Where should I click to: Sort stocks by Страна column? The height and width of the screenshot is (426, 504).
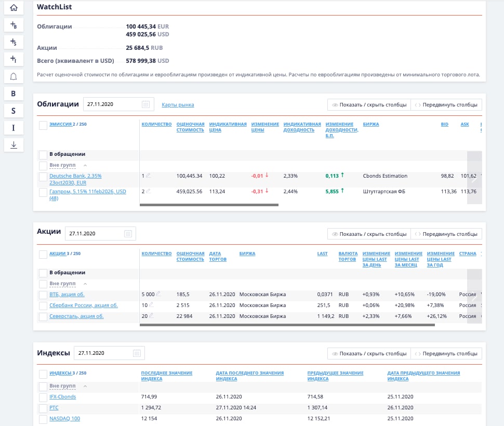coord(468,254)
